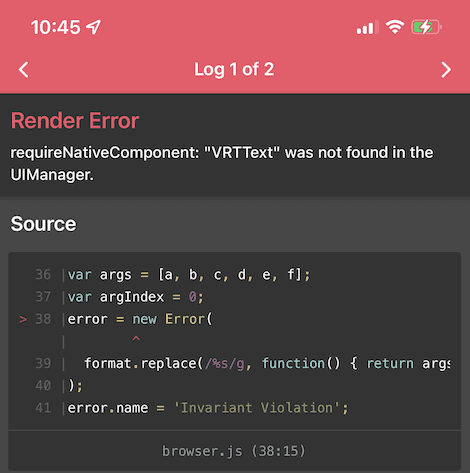
Task: Tap the 10:45 clock in status bar
Action: click(x=56, y=27)
